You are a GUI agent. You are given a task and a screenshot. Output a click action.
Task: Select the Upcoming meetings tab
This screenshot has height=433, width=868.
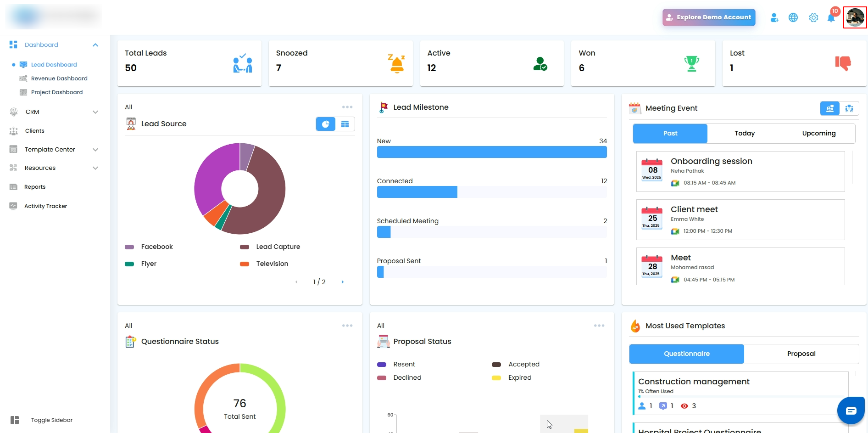[x=818, y=133]
